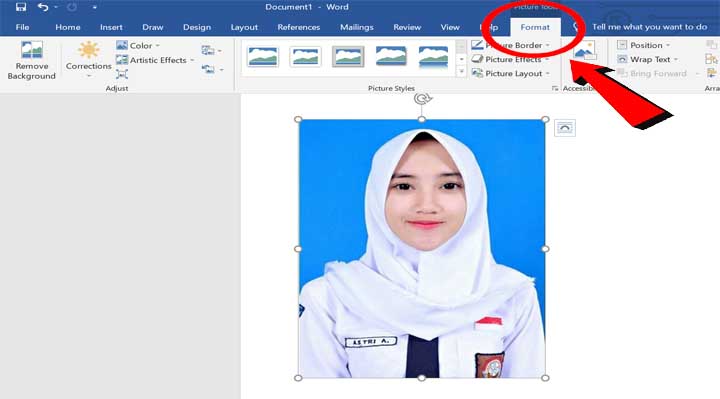
Task: Expand the Wrap Text menu
Action: (x=647, y=59)
